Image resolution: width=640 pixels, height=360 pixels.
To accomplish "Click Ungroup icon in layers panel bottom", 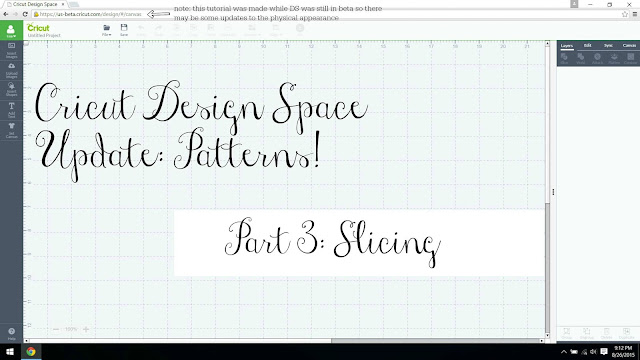I will (587, 333).
